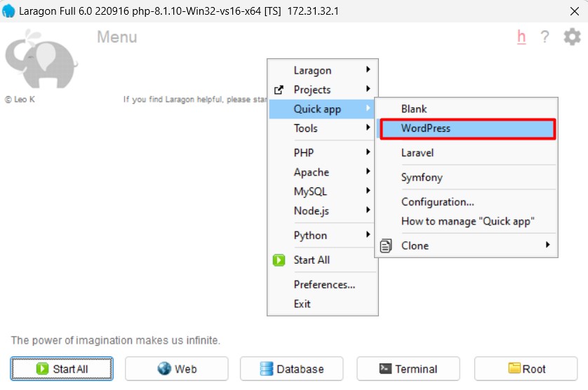Click the Clone documents icon
The height and width of the screenshot is (390, 588).
tap(386, 246)
